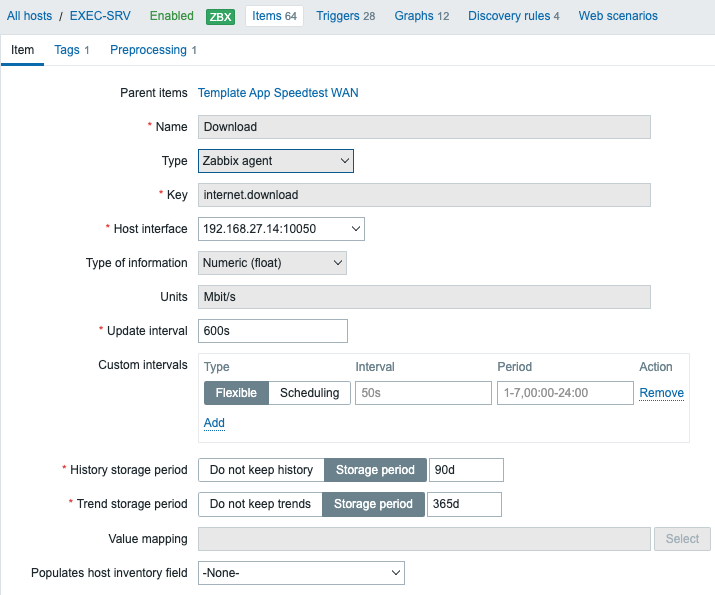This screenshot has width=715, height=595.
Task: Click the history storage period field
Action: click(466, 470)
